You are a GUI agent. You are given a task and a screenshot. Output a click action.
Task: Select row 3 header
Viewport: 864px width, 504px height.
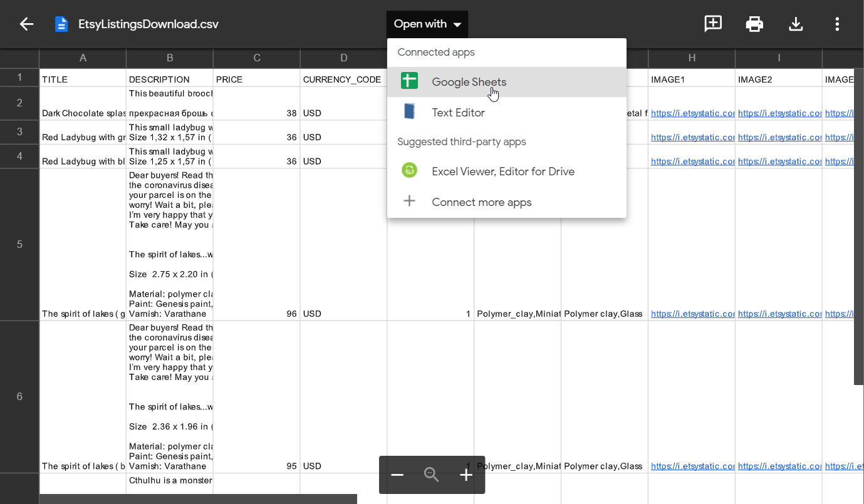[19, 132]
